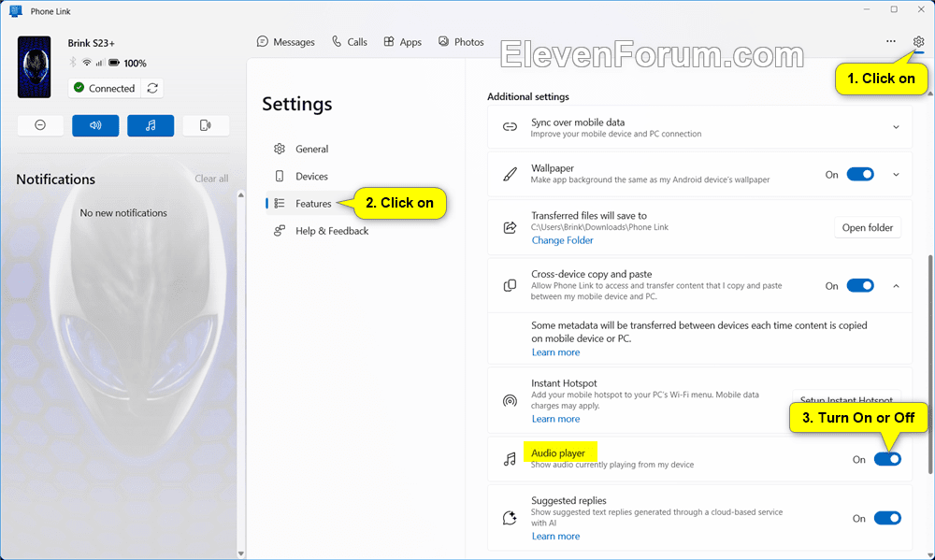Click the battery status icon

tap(114, 63)
